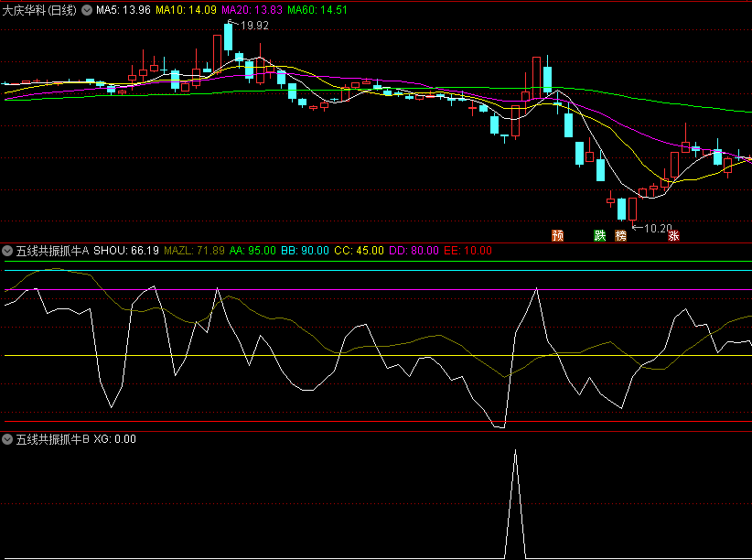Expand the 五线共振抓牛B indicator settings arrow
The width and height of the screenshot is (752, 560).
click(8, 439)
